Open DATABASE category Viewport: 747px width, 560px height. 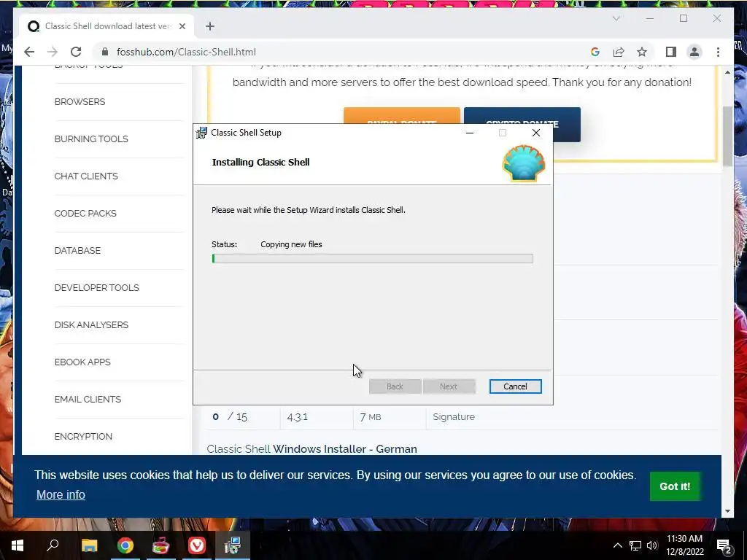(x=77, y=251)
